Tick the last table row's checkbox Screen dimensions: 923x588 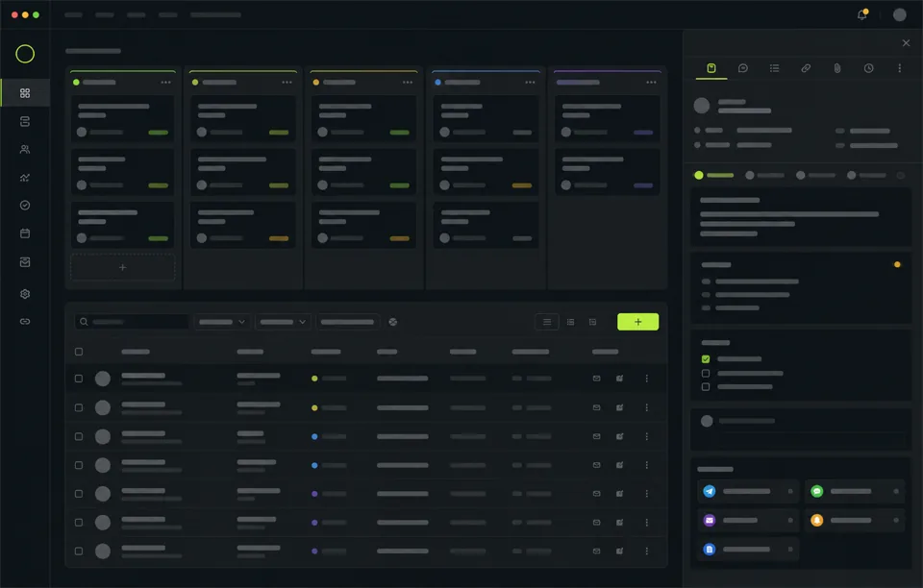click(x=79, y=551)
